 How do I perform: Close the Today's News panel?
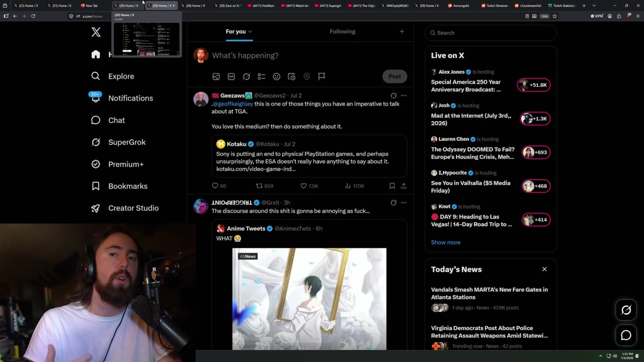[x=544, y=269]
